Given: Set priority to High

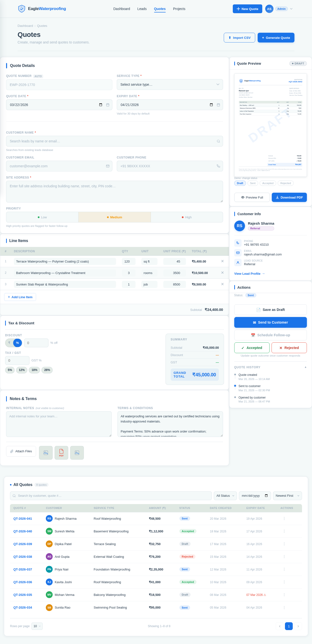Looking at the screenshot, I should click(x=186, y=217).
